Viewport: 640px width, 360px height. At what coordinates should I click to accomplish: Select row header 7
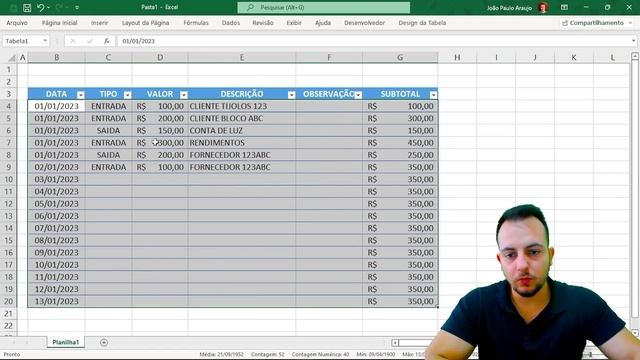(8, 143)
